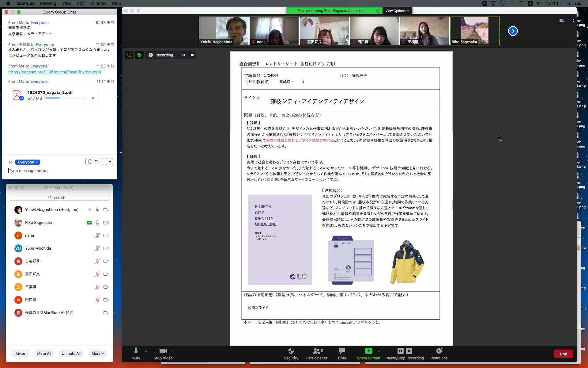Unmute nana's microphone in participants list
588x368 pixels.
click(x=97, y=236)
